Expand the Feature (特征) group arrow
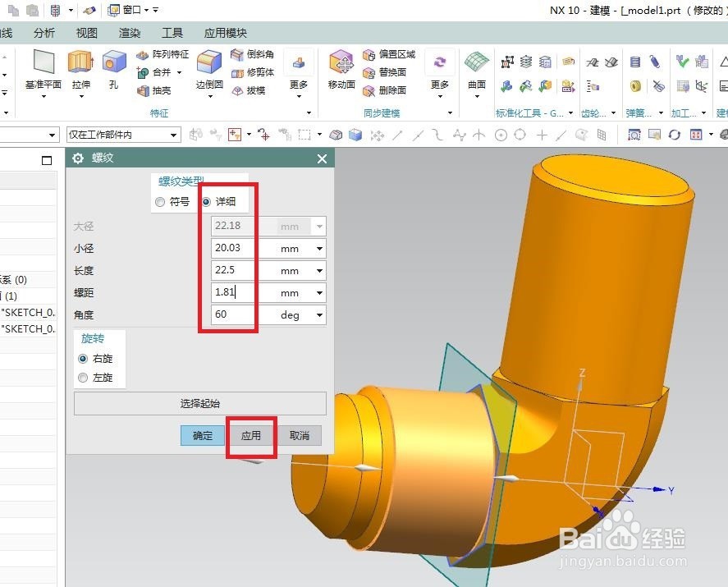The height and width of the screenshot is (587, 728). [x=309, y=112]
